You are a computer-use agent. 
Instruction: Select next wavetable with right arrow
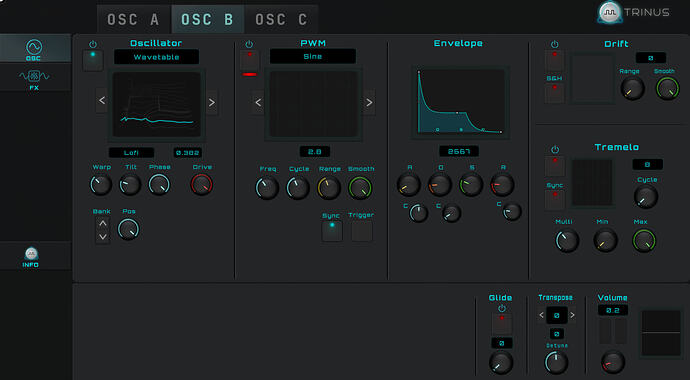coord(212,102)
